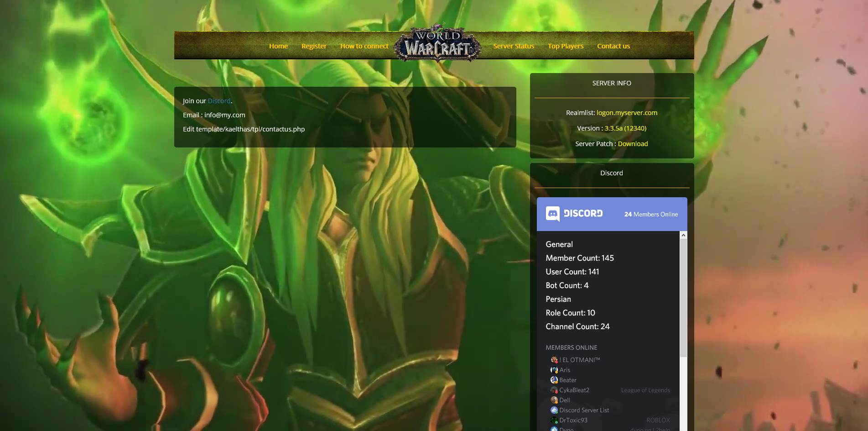The width and height of the screenshot is (868, 431).
Task: Select Contact us in navigation
Action: pyautogui.click(x=613, y=46)
